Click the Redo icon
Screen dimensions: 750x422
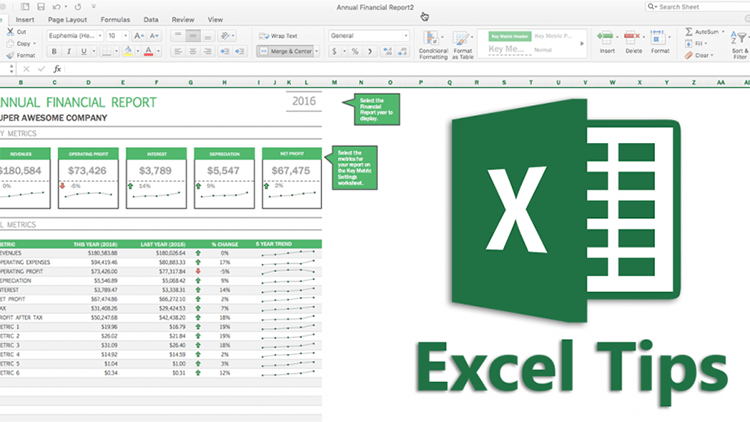point(78,7)
